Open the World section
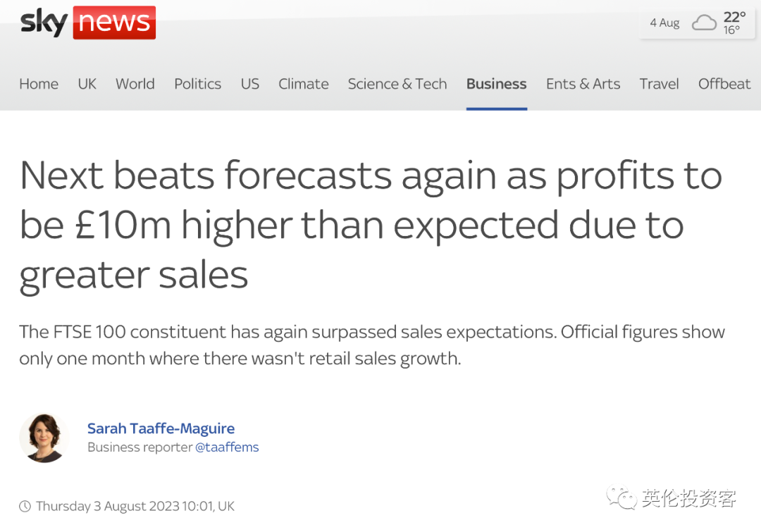Image resolution: width=761 pixels, height=532 pixels. click(x=135, y=84)
